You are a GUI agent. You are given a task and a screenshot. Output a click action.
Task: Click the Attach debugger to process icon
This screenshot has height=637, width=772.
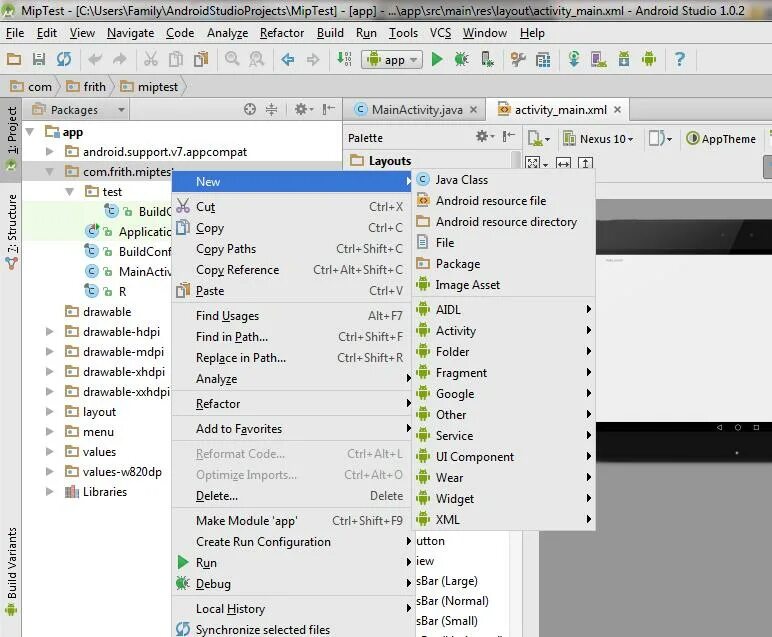point(487,60)
